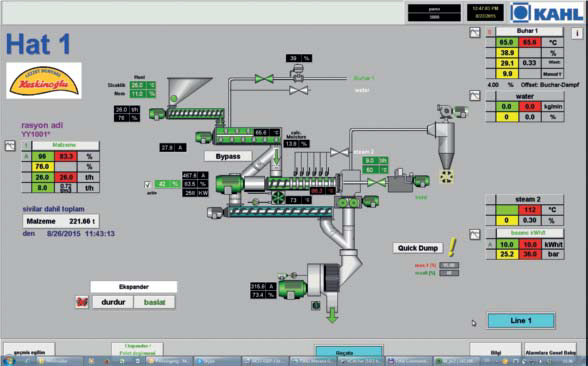The image size is (588, 366).
Task: Click the rasyon adi YY1001 label
Action: (42, 129)
